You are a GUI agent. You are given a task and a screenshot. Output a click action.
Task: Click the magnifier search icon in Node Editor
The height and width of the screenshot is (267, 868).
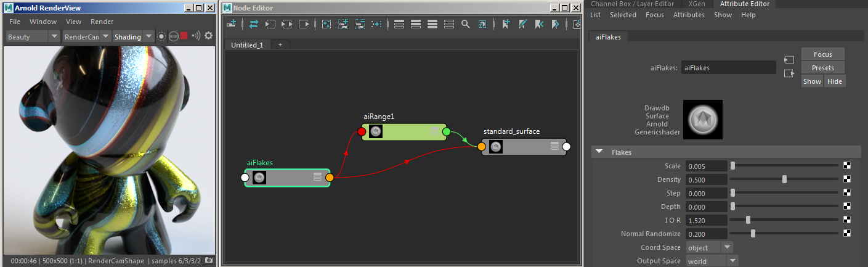coord(466,24)
